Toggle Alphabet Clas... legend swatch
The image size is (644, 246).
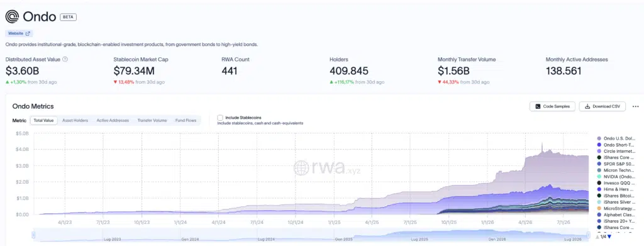pyautogui.click(x=599, y=215)
